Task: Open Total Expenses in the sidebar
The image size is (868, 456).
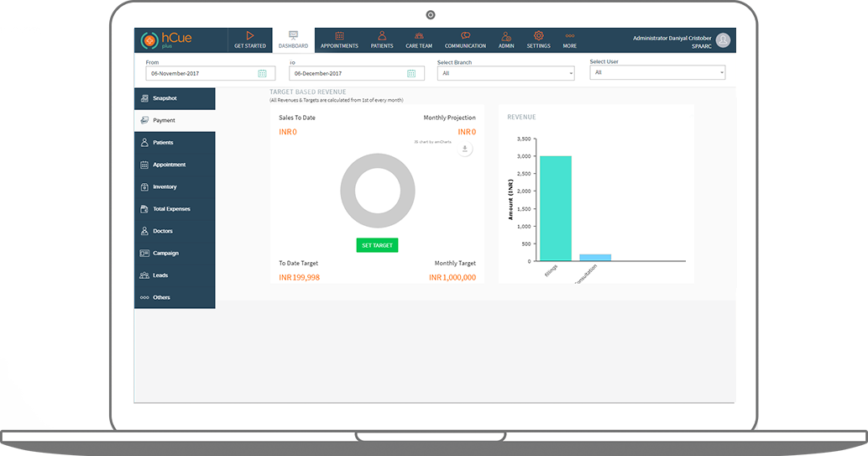Action: 175,209
